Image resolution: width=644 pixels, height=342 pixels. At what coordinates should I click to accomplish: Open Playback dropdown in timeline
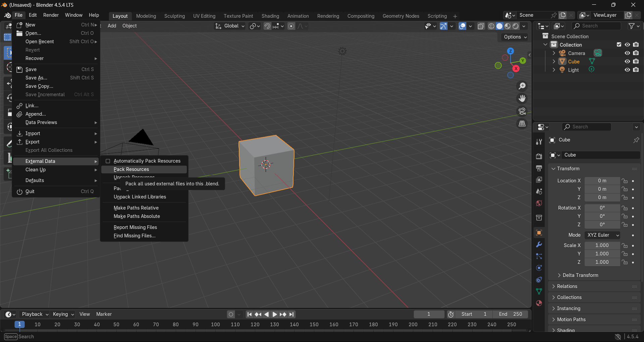tap(35, 314)
